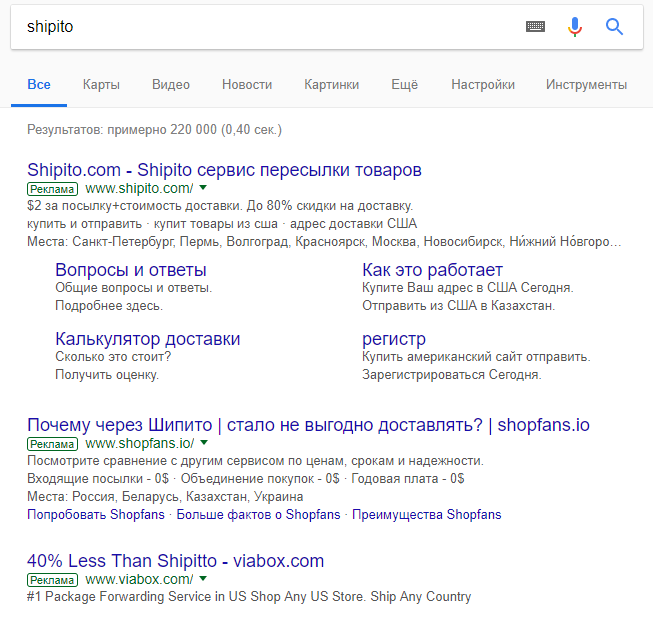Open 40% Less Than Shipitto viabox.com ad
The width and height of the screenshot is (653, 627).
tap(175, 561)
